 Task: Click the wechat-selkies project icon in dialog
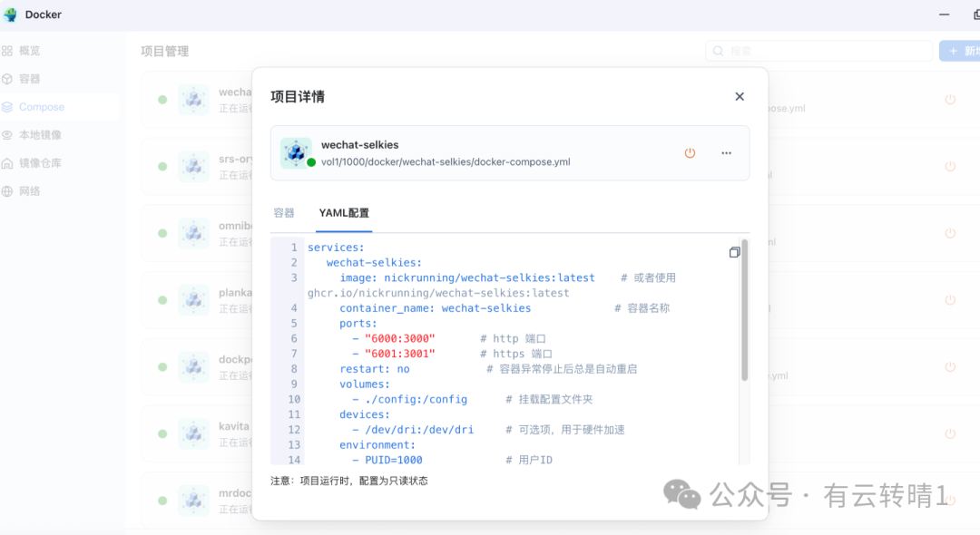point(296,153)
